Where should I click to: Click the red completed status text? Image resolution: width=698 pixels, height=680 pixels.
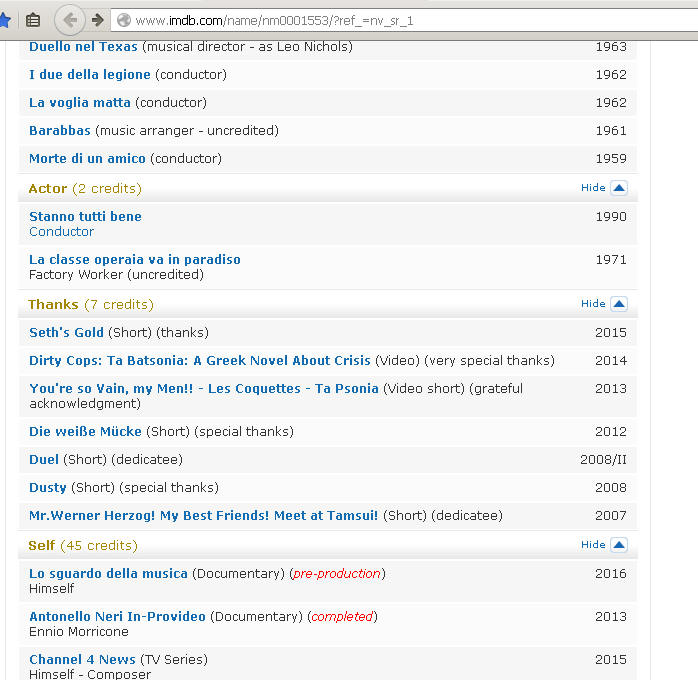click(342, 617)
